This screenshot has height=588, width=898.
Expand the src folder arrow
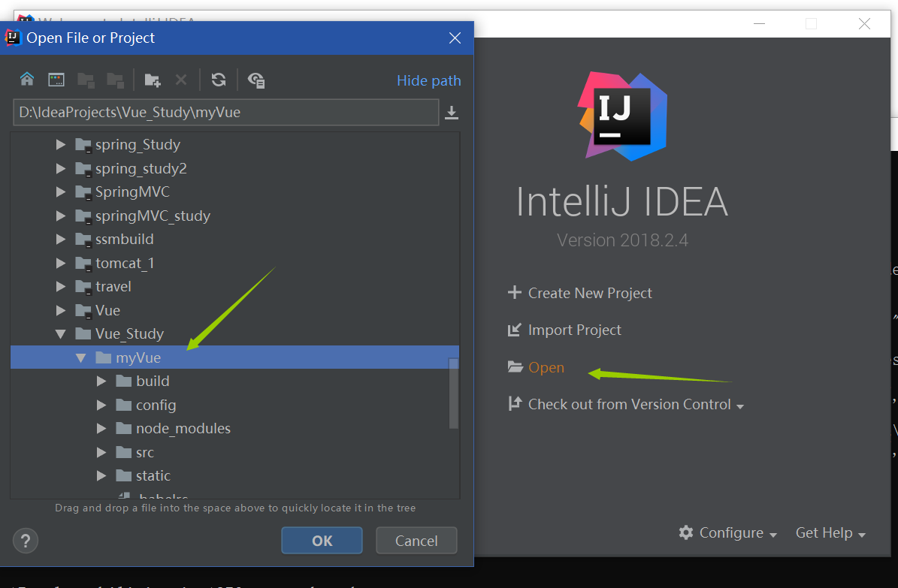pos(101,452)
